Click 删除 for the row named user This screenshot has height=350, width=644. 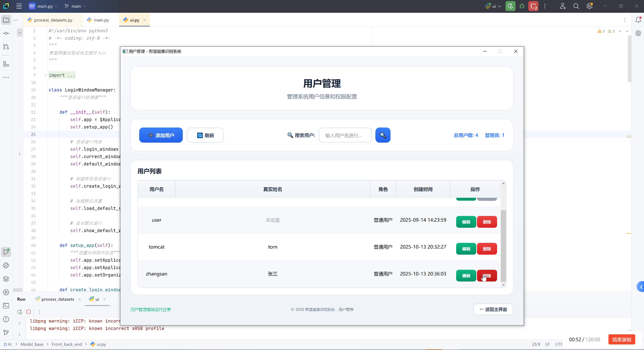[x=487, y=222]
